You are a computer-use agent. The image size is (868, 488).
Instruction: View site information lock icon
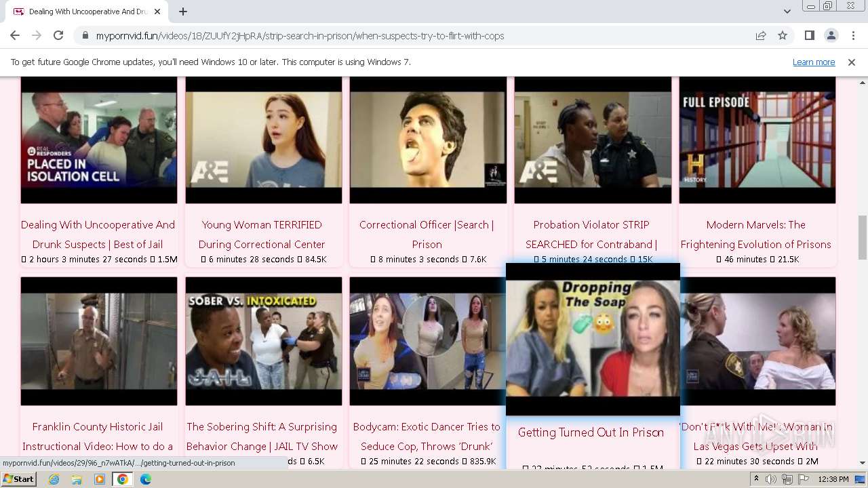coord(85,36)
